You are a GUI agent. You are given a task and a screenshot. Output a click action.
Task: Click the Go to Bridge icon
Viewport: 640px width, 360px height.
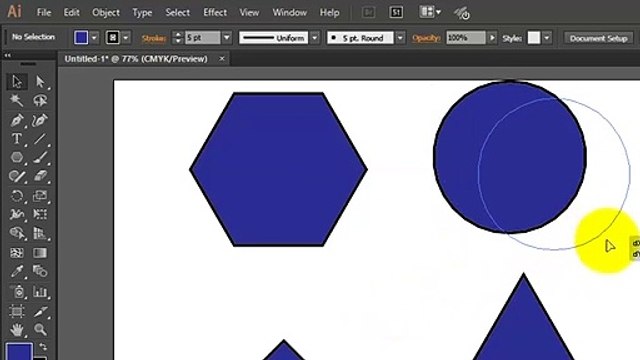tap(368, 12)
